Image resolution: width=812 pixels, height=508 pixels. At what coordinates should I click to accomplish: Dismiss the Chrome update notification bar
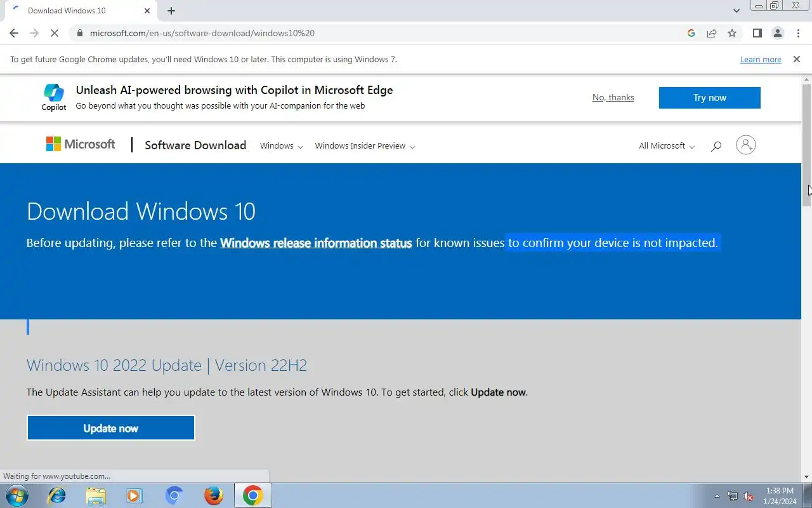click(x=796, y=59)
